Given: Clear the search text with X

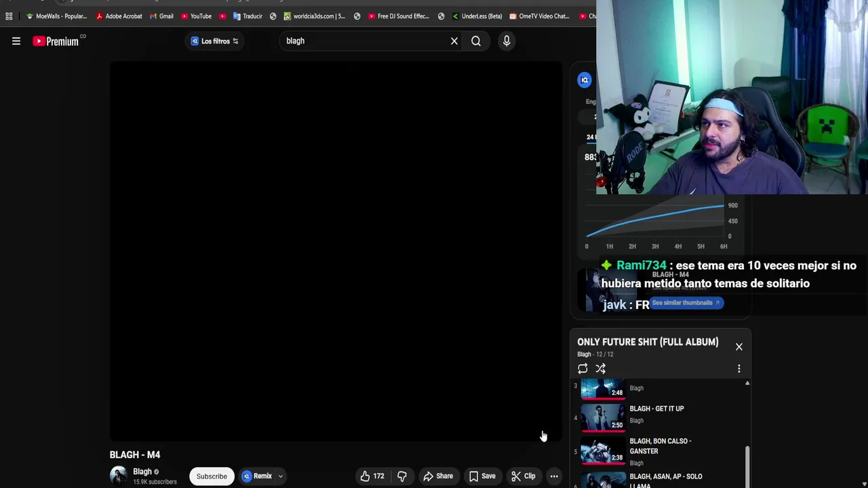Looking at the screenshot, I should click(x=454, y=41).
